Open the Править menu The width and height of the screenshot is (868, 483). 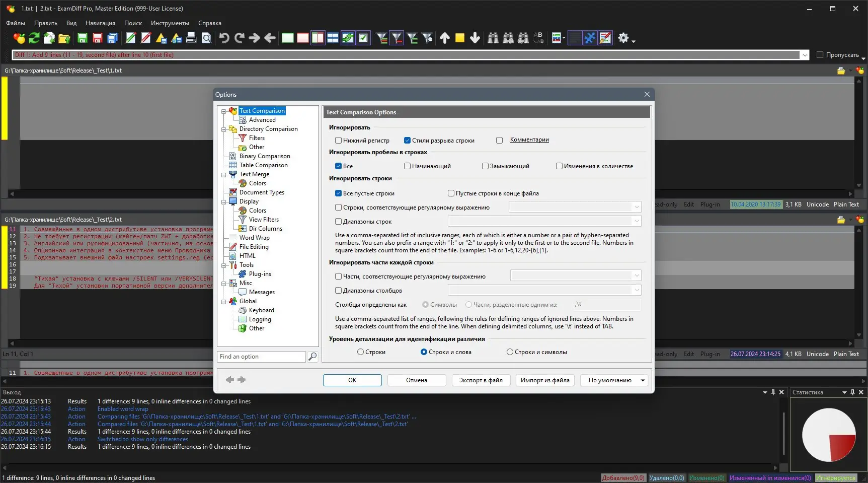(x=46, y=23)
